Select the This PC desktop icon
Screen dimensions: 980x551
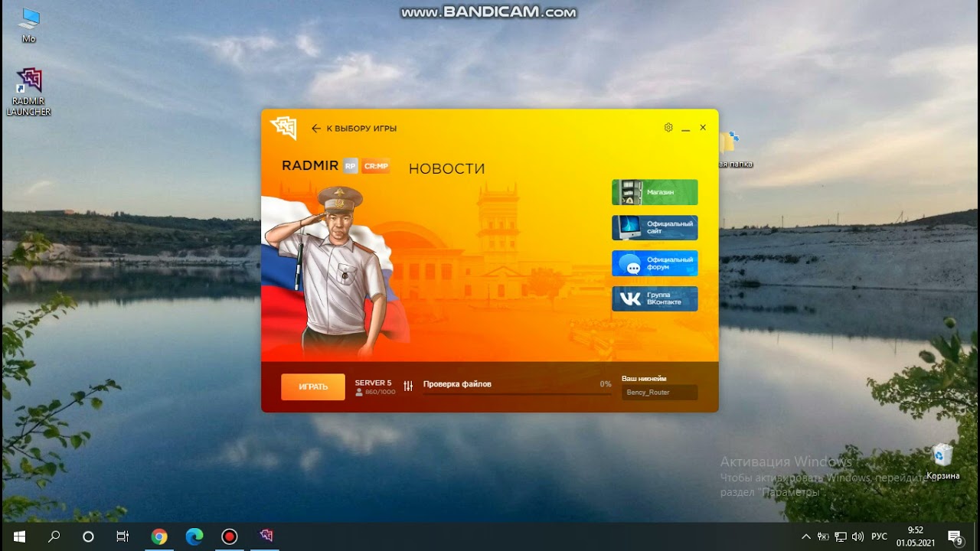coord(29,25)
